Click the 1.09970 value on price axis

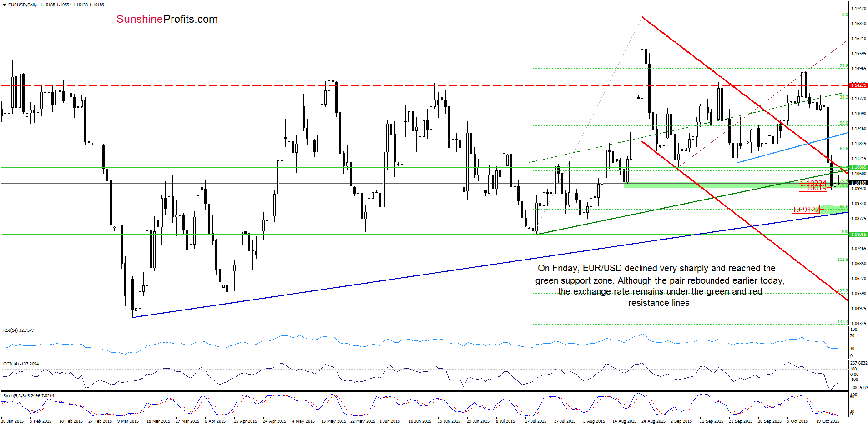(858, 189)
